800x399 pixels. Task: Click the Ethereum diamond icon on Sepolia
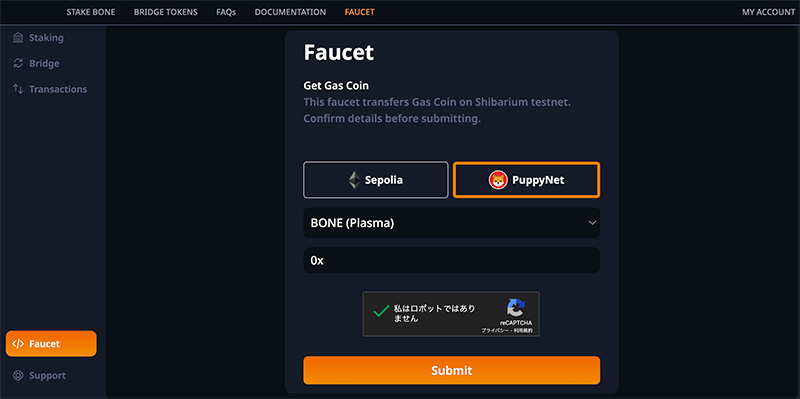(x=355, y=180)
